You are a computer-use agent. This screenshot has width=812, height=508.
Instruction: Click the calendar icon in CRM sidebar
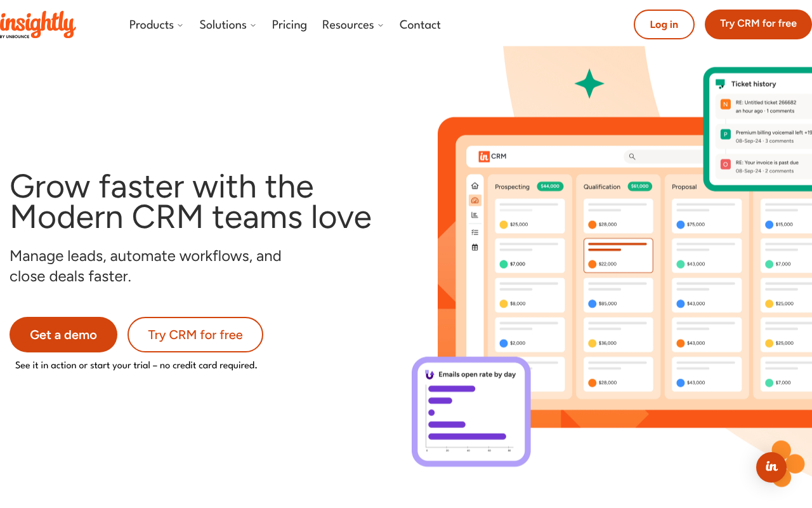pos(475,247)
